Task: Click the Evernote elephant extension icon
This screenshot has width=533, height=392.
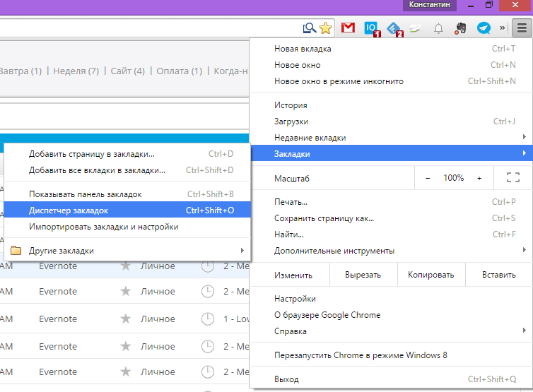Action: pyautogui.click(x=461, y=28)
